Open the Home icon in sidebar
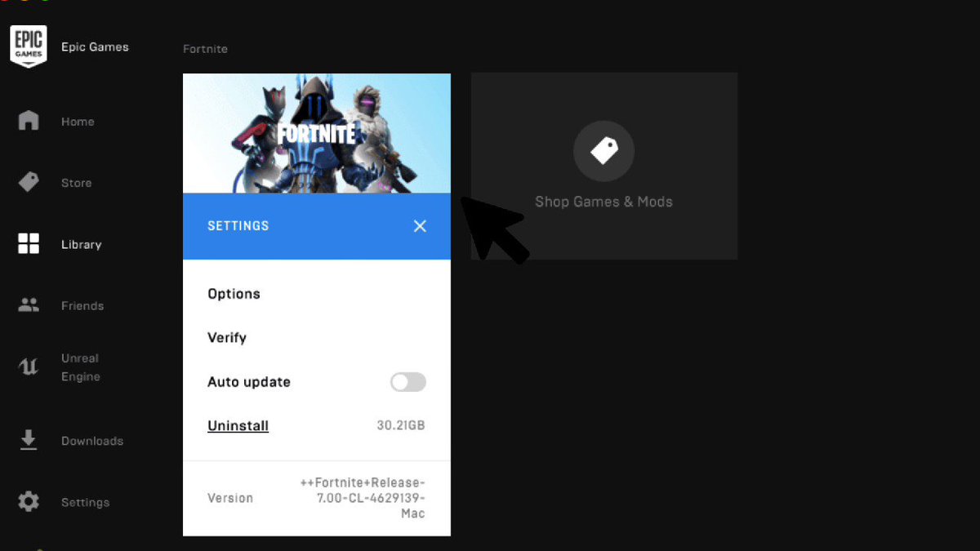 tap(29, 121)
